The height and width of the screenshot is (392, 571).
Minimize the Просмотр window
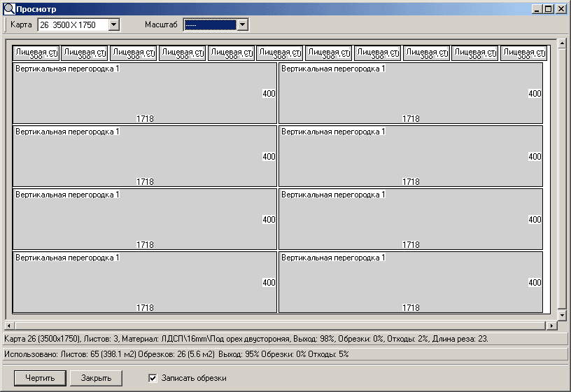point(537,9)
